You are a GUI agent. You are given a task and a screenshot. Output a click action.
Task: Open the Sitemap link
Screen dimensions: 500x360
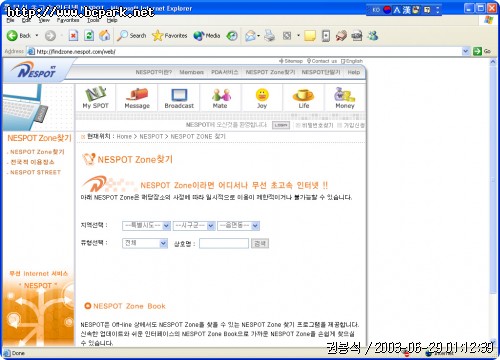(291, 61)
